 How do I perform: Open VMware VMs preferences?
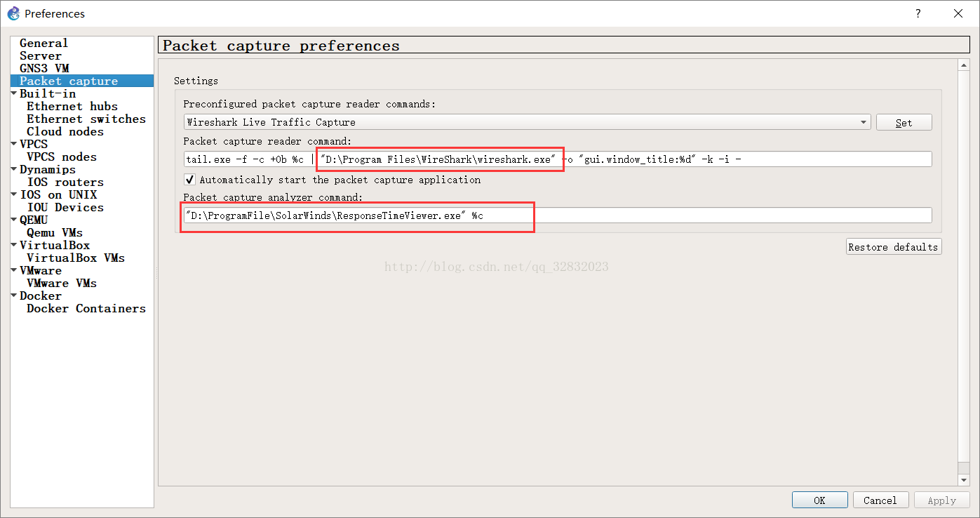[x=62, y=284]
